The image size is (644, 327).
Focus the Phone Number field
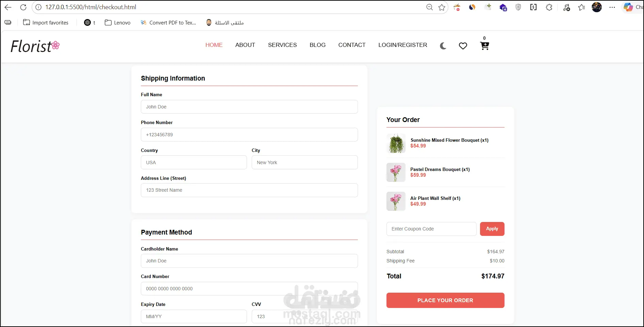coord(249,135)
